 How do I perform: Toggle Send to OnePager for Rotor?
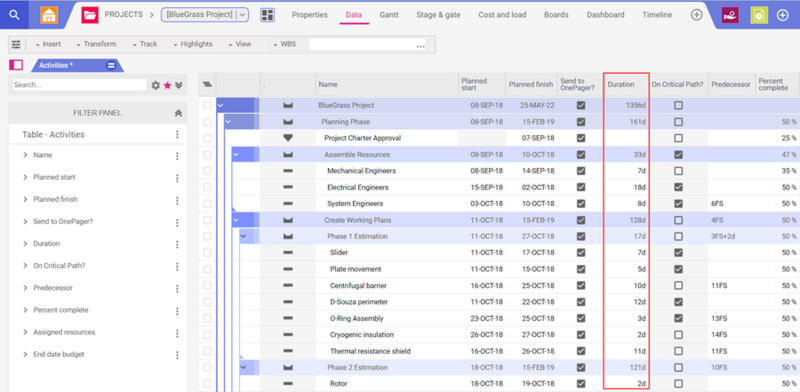tap(581, 384)
